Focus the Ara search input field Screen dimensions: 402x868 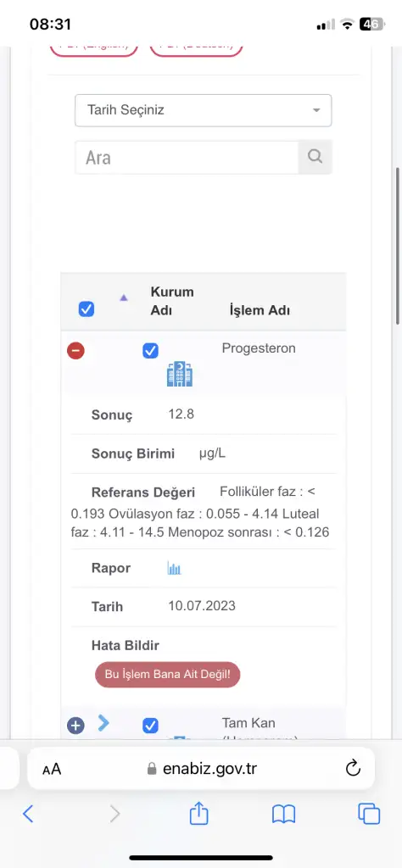[x=187, y=157]
